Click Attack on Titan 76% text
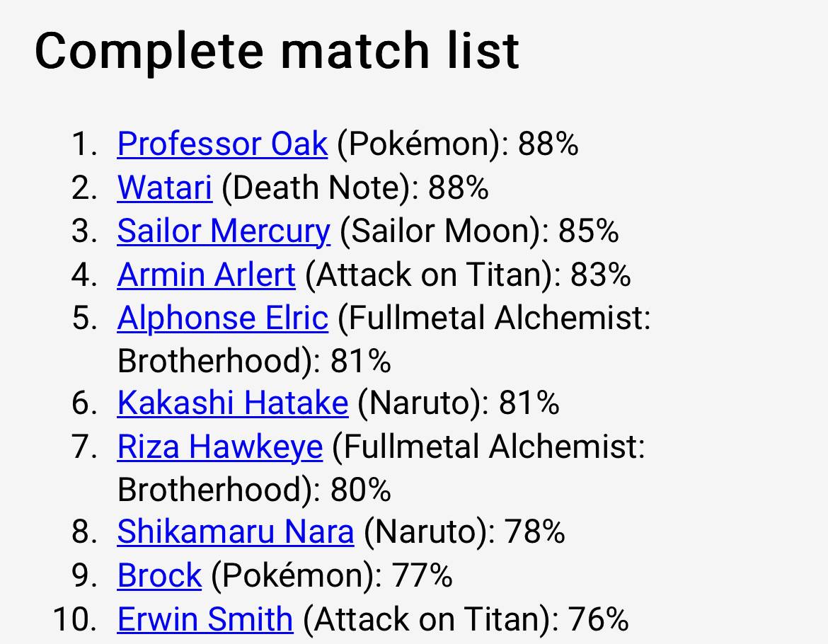 [466, 619]
